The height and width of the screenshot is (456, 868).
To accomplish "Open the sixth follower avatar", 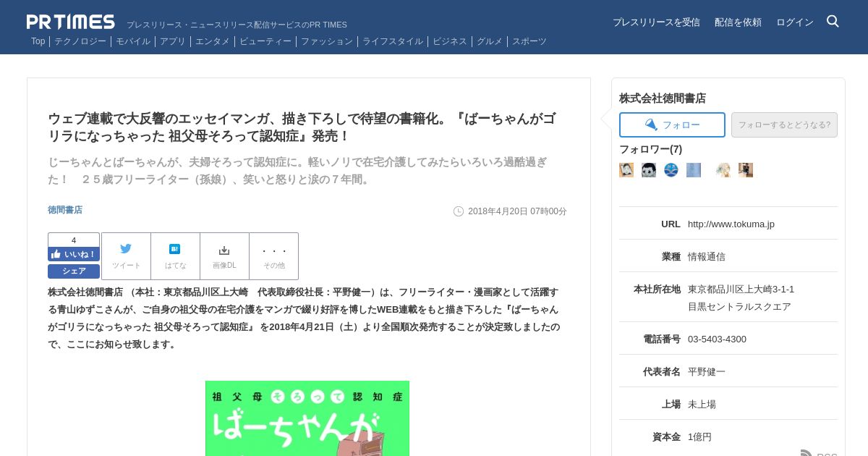I will click(x=746, y=170).
